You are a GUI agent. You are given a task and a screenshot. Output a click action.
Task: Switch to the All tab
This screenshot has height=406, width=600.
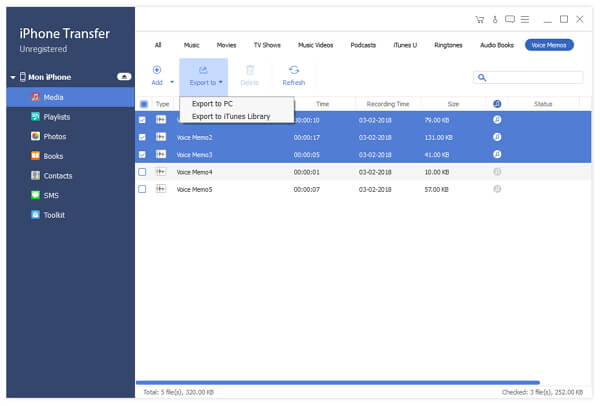coord(158,45)
